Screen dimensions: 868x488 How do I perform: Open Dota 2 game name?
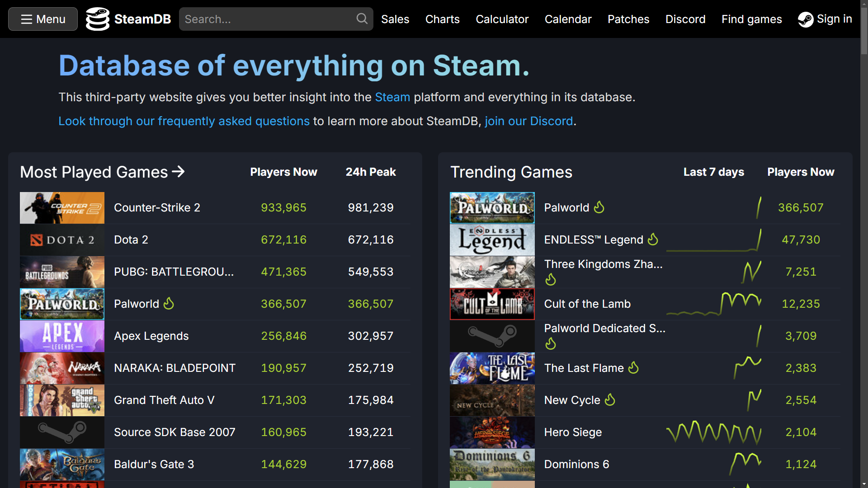(x=131, y=240)
